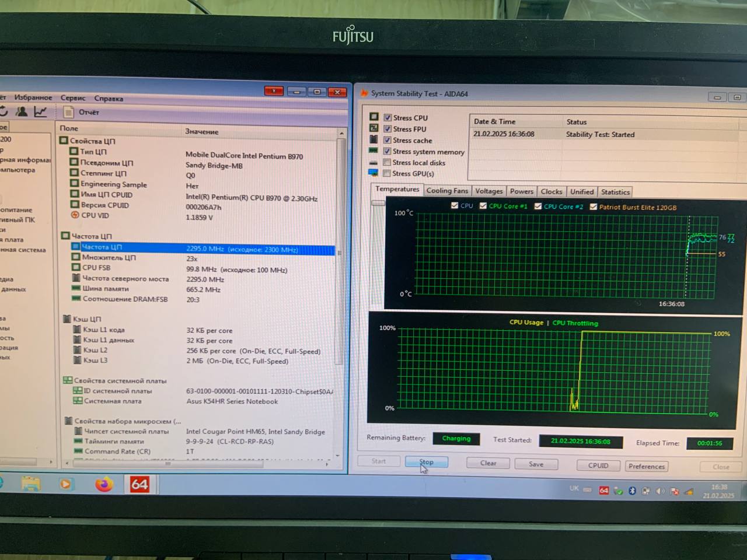Click the volume speaker tray icon
The width and height of the screenshot is (747, 560).
click(x=660, y=491)
